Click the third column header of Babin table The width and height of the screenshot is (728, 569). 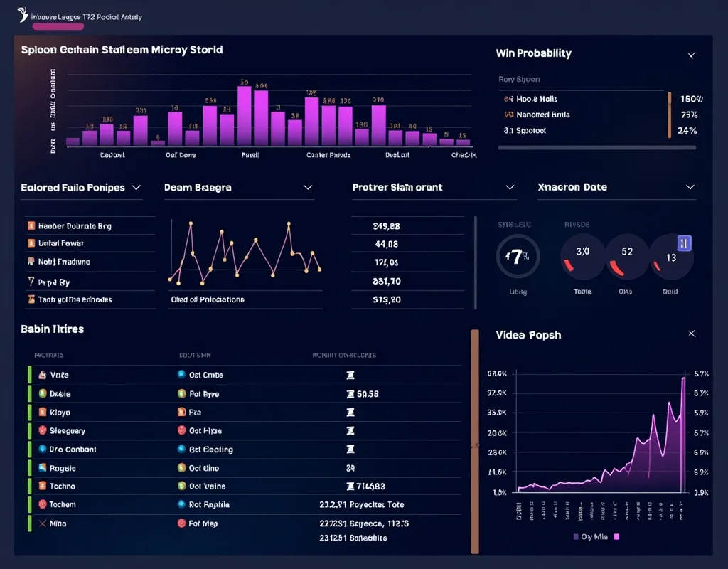[344, 355]
